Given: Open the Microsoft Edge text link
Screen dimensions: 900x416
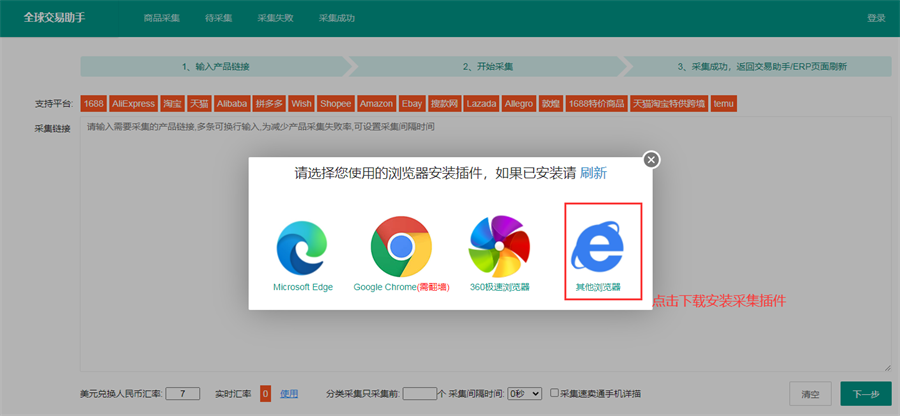Looking at the screenshot, I should 303,287.
